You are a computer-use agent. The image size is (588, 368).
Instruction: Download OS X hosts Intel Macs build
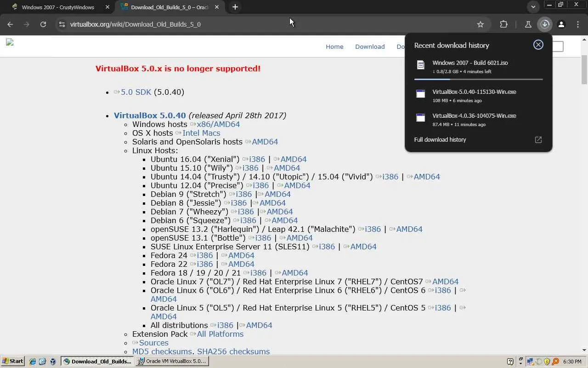(201, 133)
